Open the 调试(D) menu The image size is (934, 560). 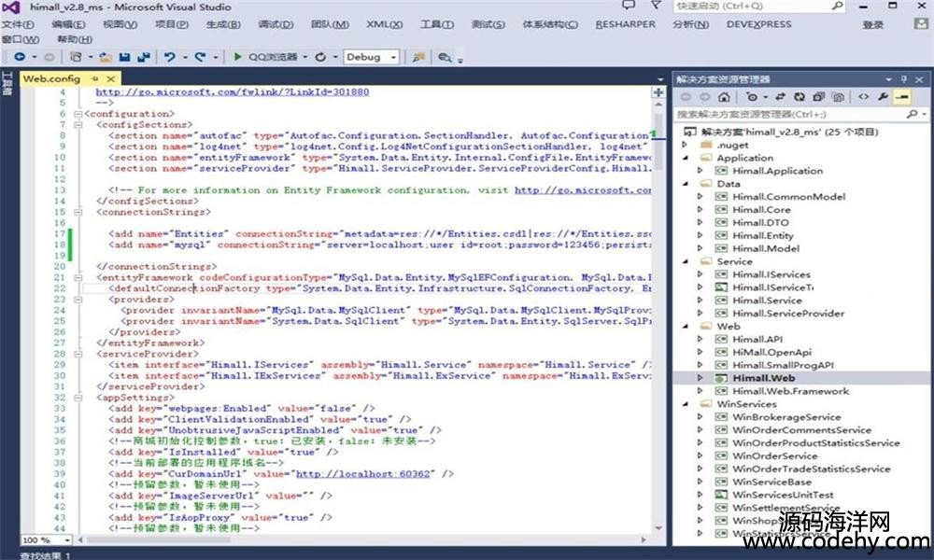276,24
